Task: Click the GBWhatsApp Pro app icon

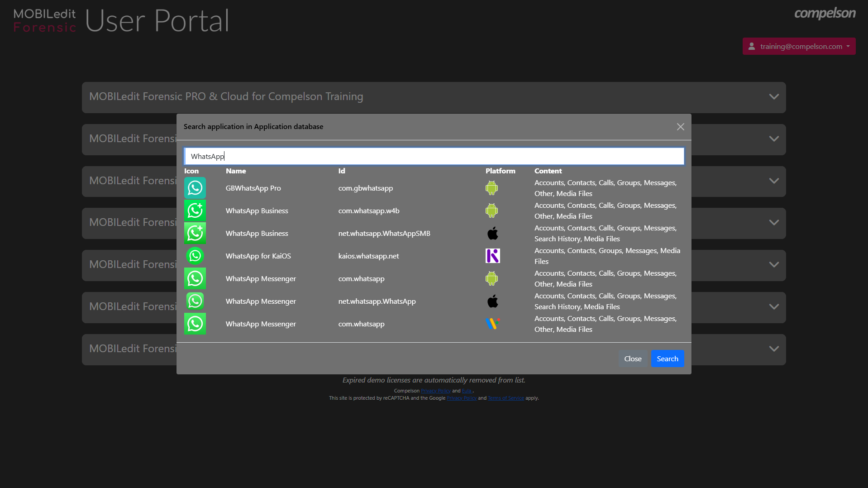Action: (x=195, y=188)
